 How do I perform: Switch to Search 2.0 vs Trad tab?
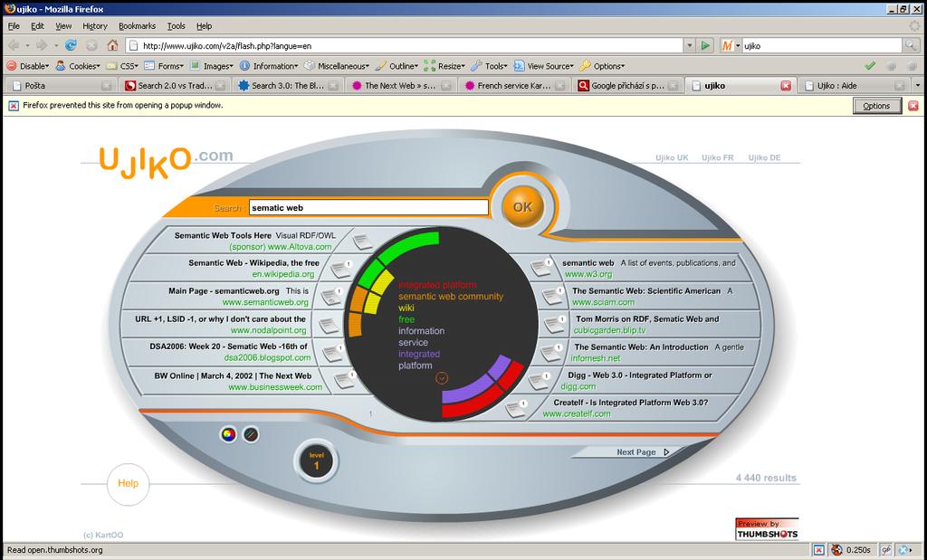coord(175,86)
